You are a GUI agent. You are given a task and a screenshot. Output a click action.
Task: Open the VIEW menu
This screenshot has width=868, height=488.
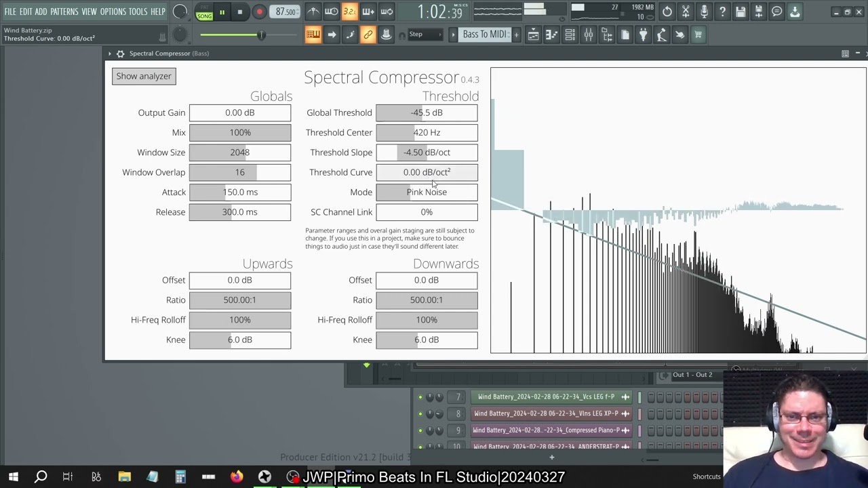coord(90,12)
